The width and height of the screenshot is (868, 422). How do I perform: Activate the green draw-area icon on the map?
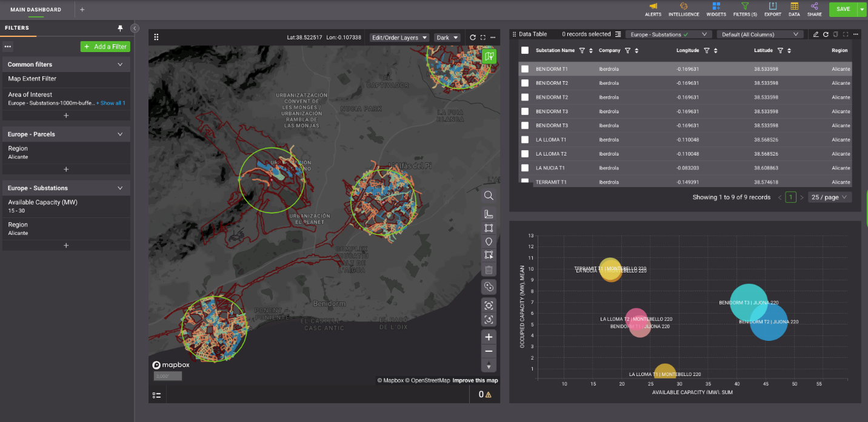click(x=490, y=56)
